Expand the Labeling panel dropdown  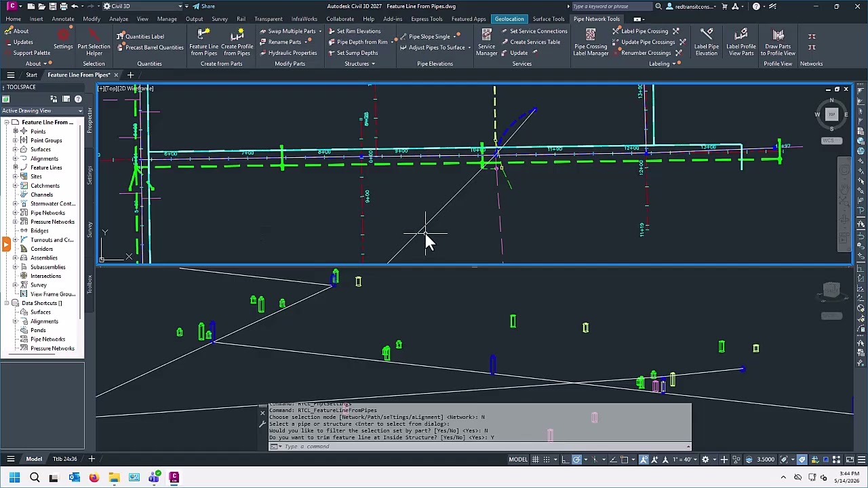(663, 64)
